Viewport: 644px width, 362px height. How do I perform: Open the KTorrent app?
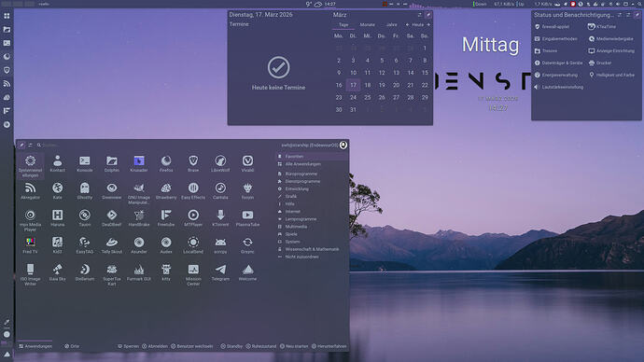[x=220, y=218]
